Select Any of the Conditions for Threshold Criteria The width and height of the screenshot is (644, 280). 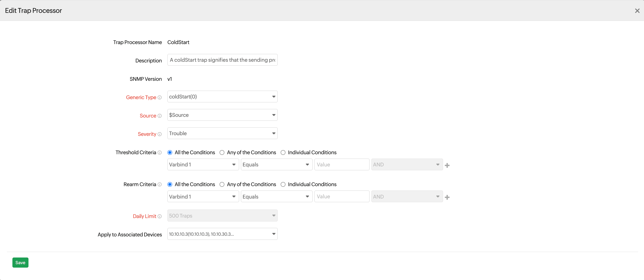pyautogui.click(x=222, y=152)
